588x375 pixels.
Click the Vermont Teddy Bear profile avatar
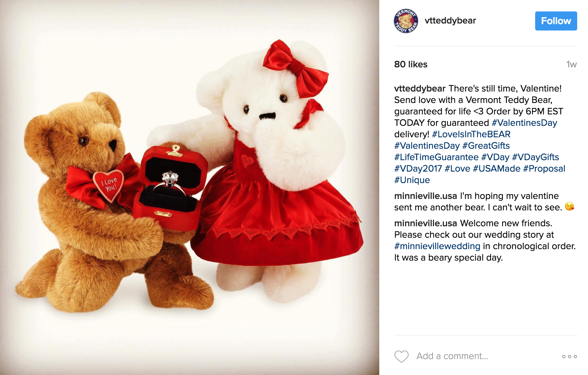pos(406,21)
